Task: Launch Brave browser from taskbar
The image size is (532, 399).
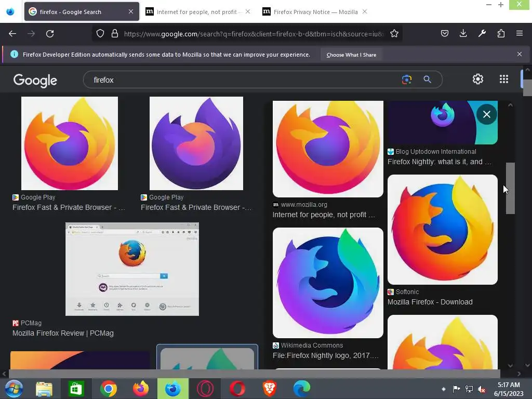Action: 270,389
